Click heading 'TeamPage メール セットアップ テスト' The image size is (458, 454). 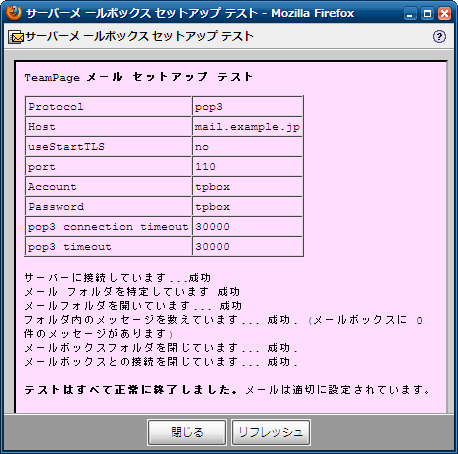pos(139,77)
